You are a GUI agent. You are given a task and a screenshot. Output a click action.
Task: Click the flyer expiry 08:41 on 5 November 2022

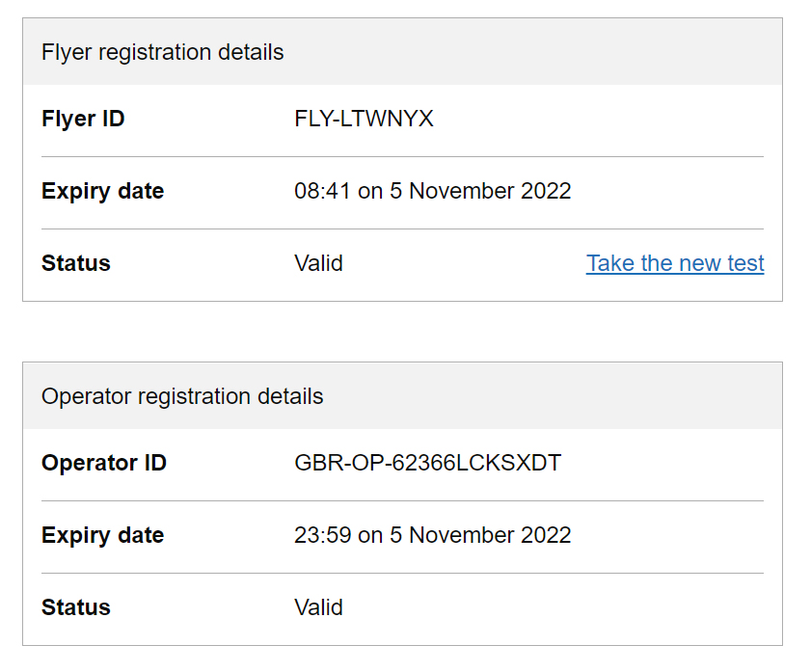[432, 191]
